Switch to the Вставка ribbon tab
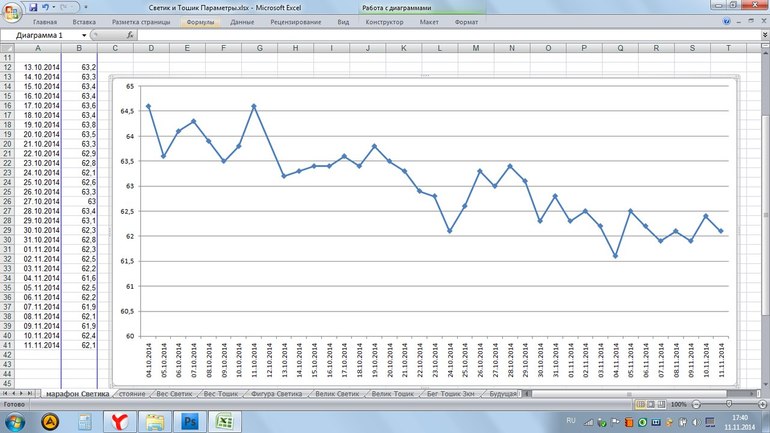This screenshot has width=770, height=433. (85, 21)
